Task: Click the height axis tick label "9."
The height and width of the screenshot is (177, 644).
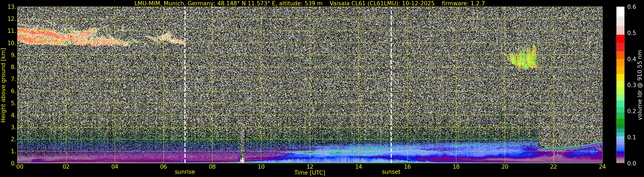Action: point(13,55)
